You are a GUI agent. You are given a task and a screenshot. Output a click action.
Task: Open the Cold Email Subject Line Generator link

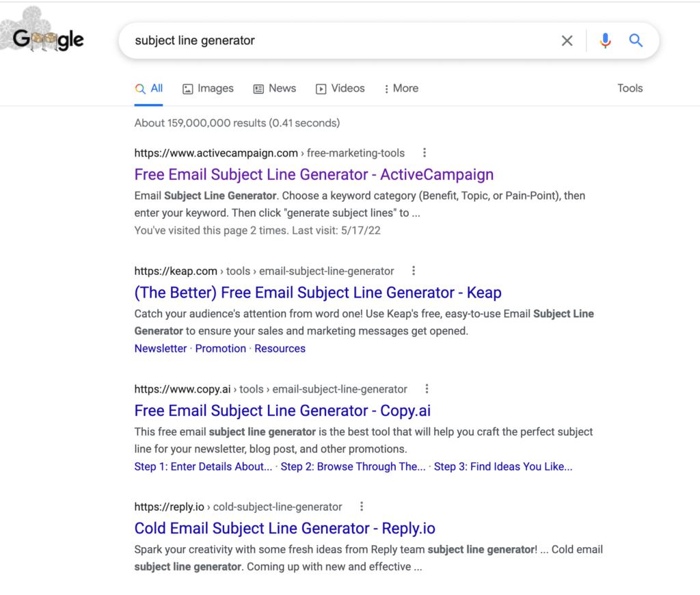[282, 528]
